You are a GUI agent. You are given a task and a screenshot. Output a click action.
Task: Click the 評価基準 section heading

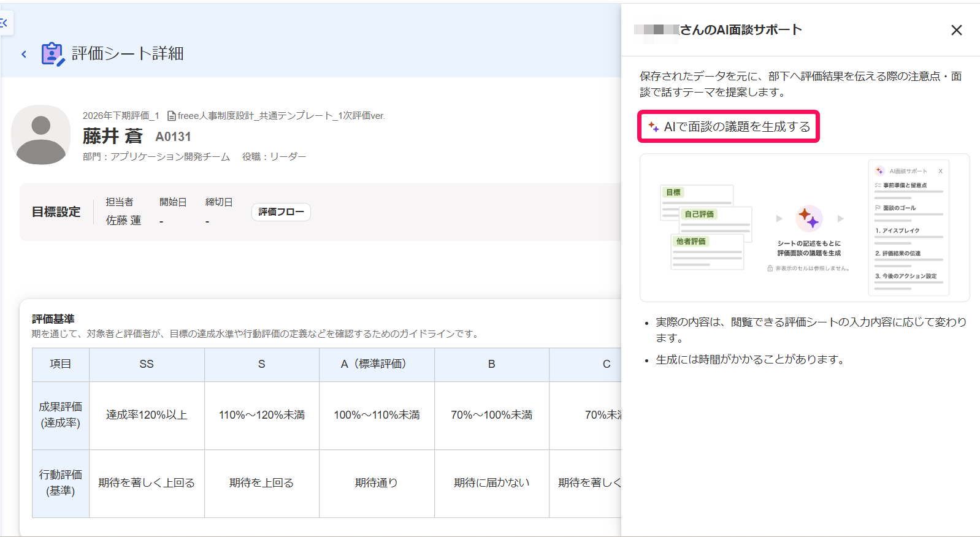point(53,319)
